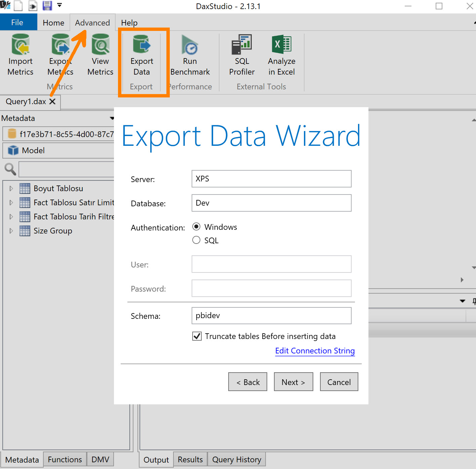
Task: Click the Model cube icon
Action: [x=13, y=150]
